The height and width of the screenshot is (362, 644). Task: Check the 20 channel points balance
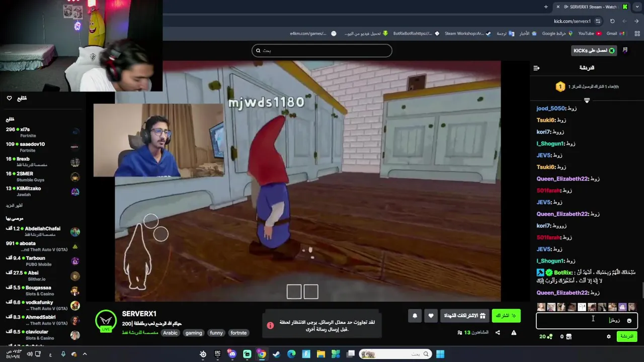[x=546, y=337]
